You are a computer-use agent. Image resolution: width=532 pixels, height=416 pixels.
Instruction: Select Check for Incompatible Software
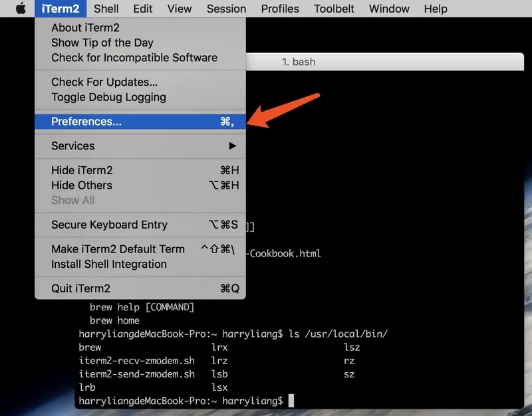(140, 57)
